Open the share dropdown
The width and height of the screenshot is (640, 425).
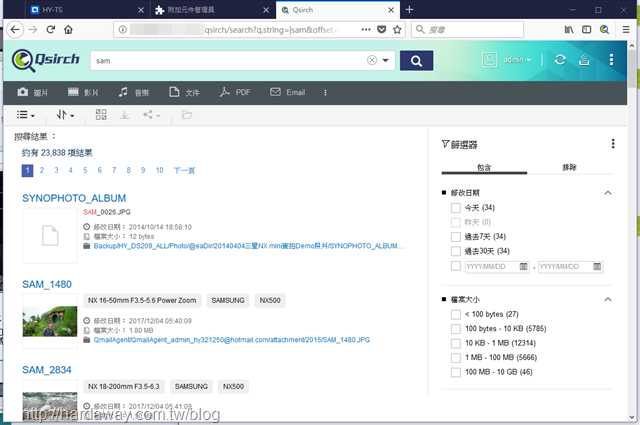151,115
